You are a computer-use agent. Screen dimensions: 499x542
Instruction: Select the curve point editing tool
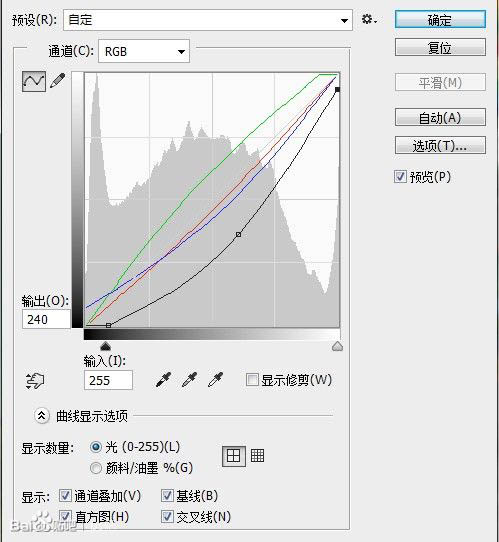(34, 82)
